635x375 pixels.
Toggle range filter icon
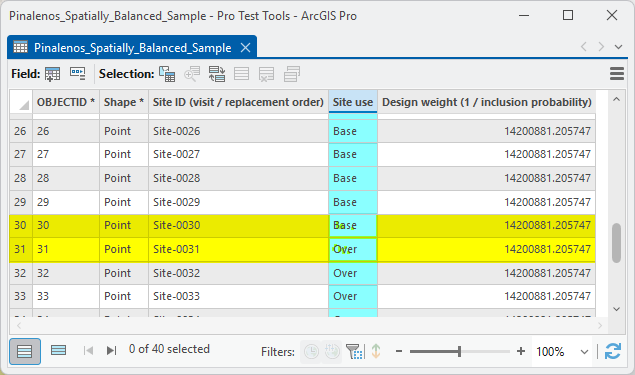coord(332,352)
